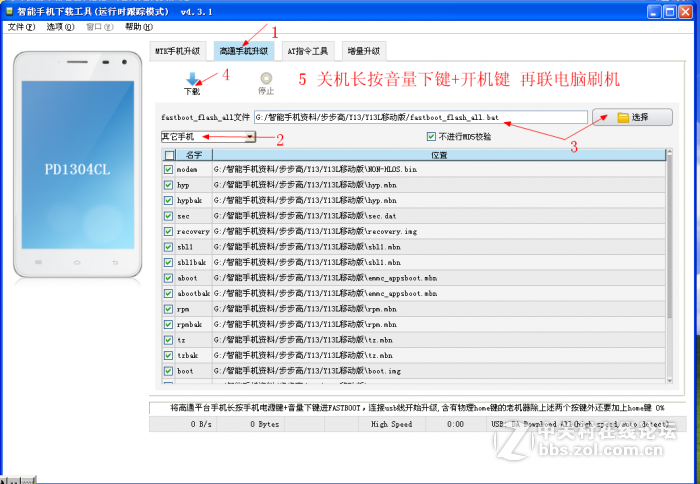Image resolution: width=700 pixels, height=484 pixels.
Task: Open the 选项 menu
Action: [60, 27]
